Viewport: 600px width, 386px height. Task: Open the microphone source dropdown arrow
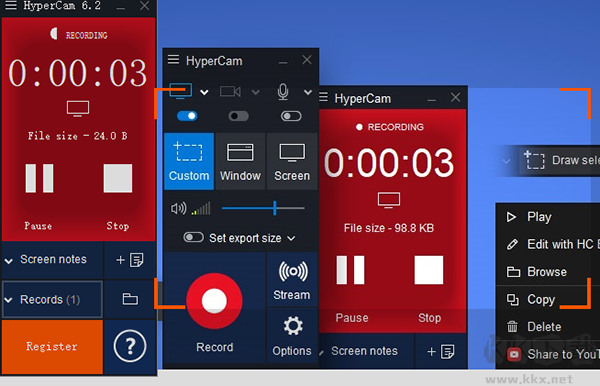pyautogui.click(x=308, y=92)
